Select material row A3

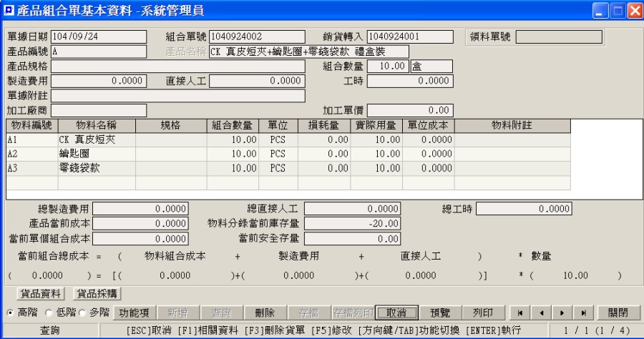click(288, 168)
